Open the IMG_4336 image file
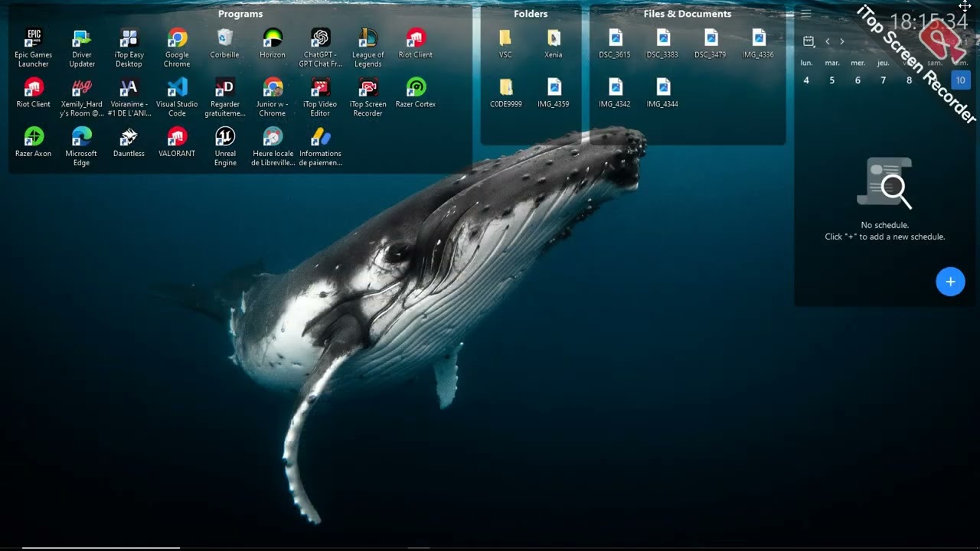Image resolution: width=980 pixels, height=551 pixels. point(758,44)
